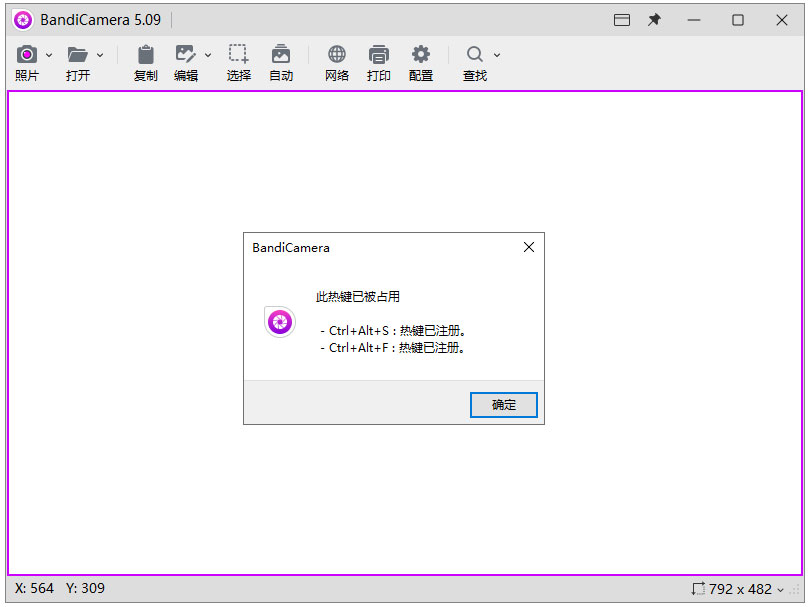Click the Y: 309 coordinate text

(85, 588)
